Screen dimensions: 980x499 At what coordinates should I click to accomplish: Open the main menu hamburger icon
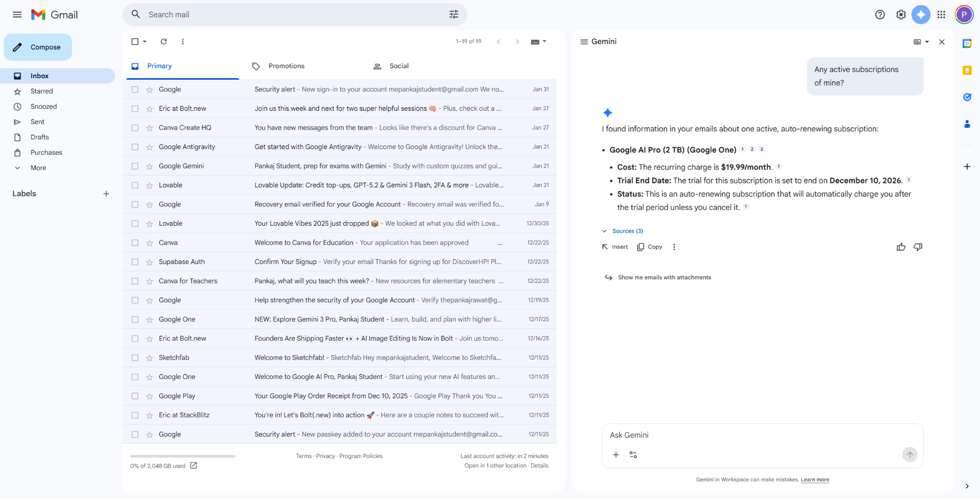click(17, 15)
